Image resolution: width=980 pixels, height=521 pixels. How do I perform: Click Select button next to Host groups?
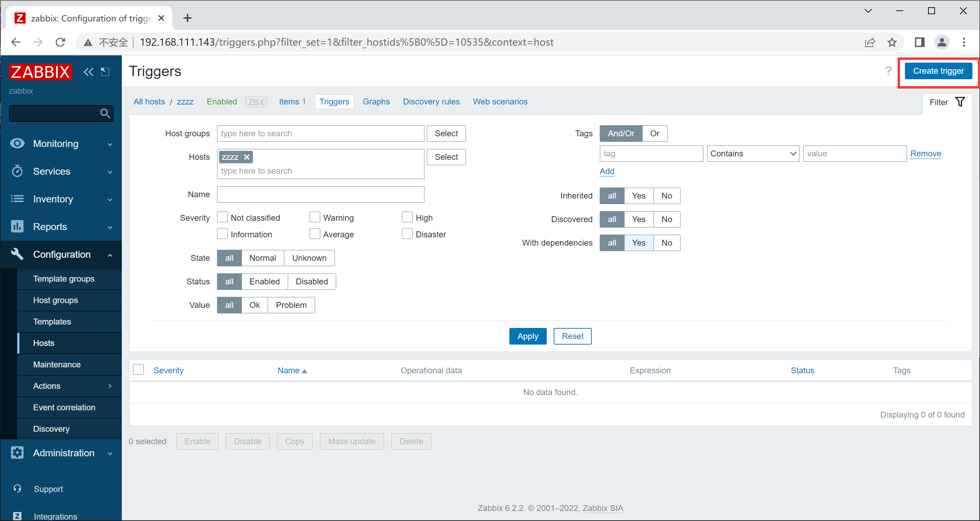pyautogui.click(x=446, y=134)
